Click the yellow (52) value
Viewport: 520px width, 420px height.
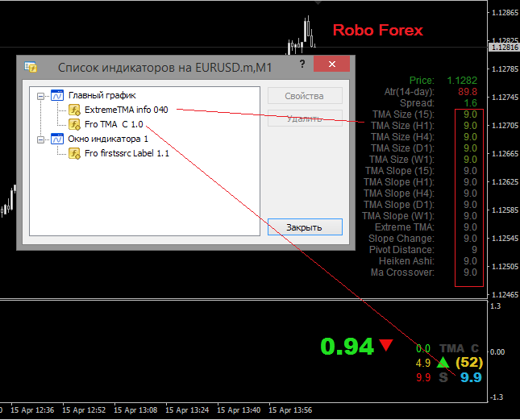(469, 362)
